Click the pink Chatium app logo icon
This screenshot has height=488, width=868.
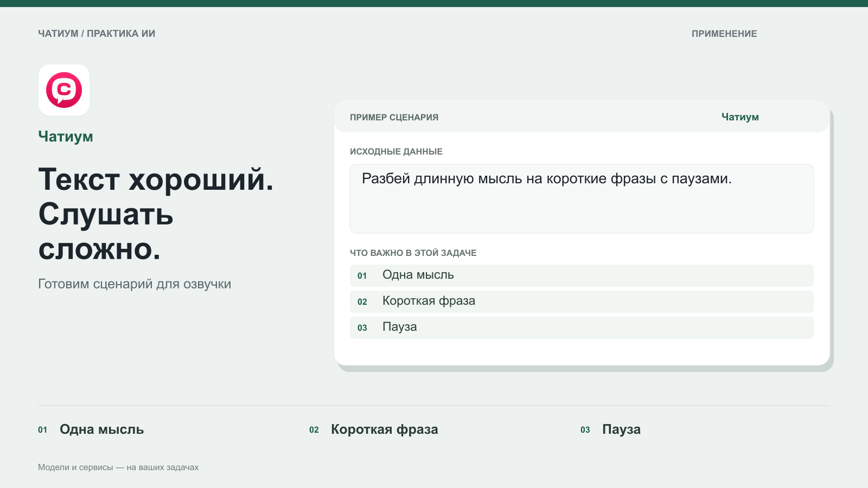click(64, 90)
